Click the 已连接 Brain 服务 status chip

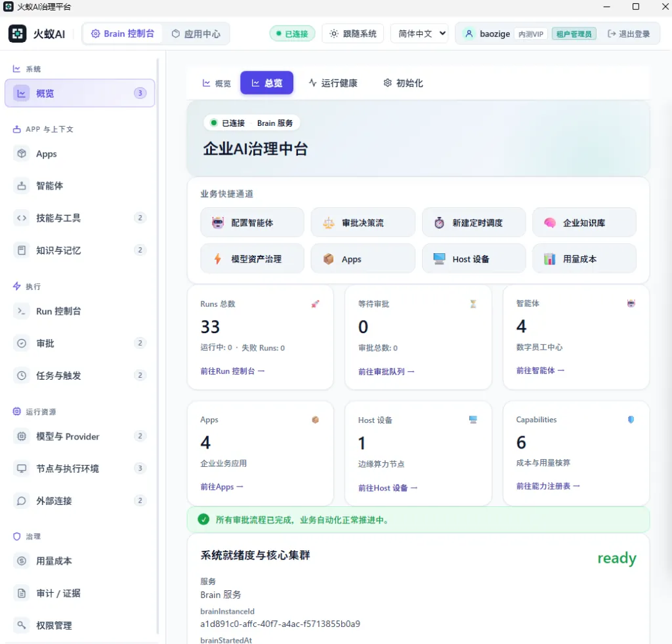pyautogui.click(x=251, y=123)
